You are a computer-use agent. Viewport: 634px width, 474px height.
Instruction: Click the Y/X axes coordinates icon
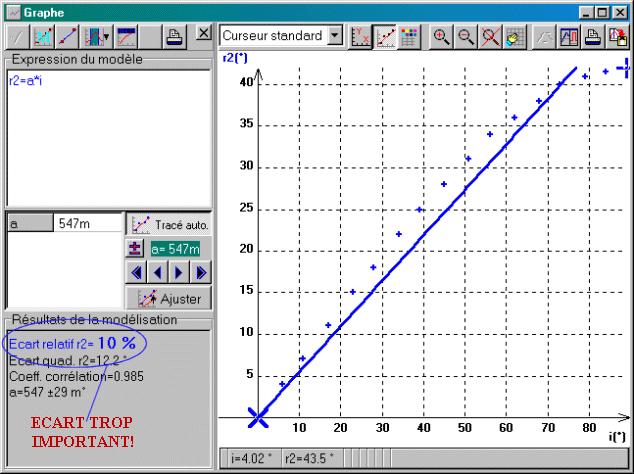click(x=362, y=36)
